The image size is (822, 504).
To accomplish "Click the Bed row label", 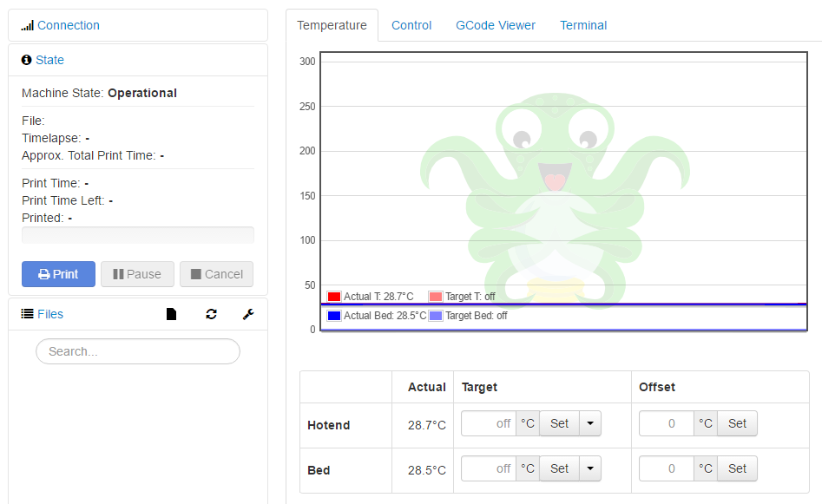I will click(319, 470).
